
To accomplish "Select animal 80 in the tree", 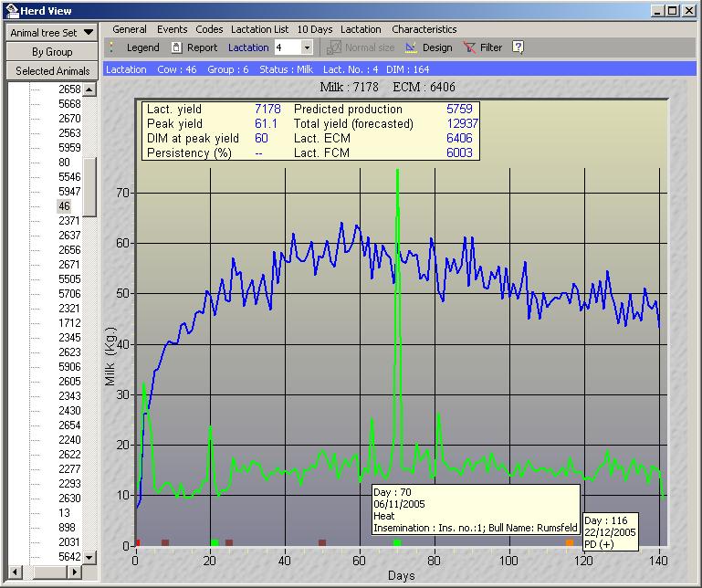I will point(64,163).
